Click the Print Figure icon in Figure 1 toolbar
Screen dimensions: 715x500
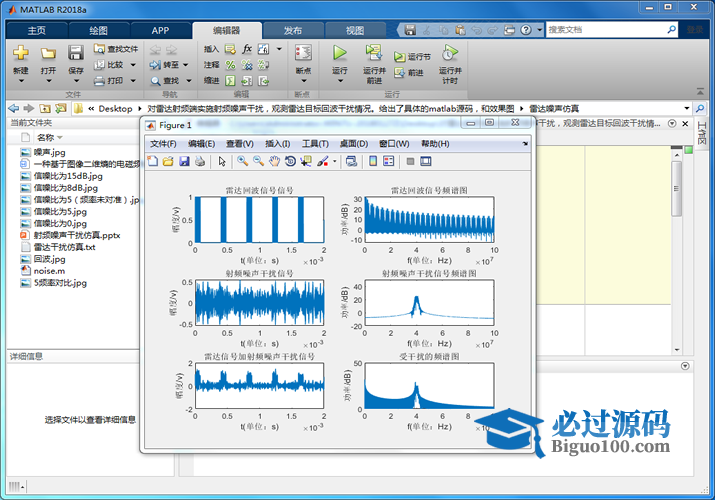click(x=200, y=161)
